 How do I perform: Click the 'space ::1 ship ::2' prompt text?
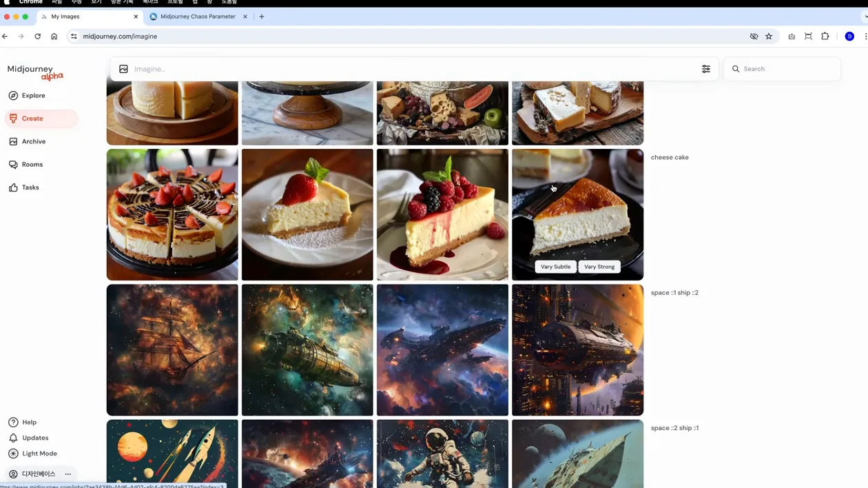click(x=674, y=293)
